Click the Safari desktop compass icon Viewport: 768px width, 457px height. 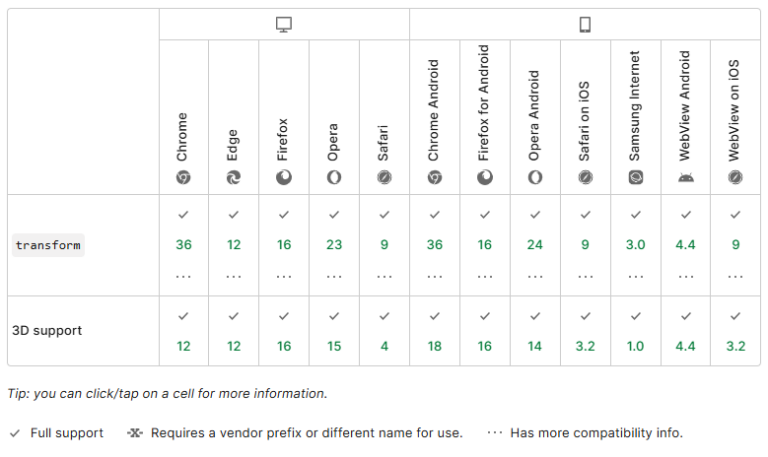384,177
